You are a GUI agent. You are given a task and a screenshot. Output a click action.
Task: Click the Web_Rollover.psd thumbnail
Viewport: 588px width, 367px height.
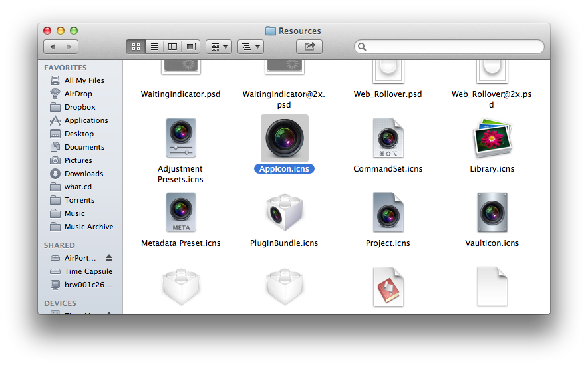(x=388, y=72)
